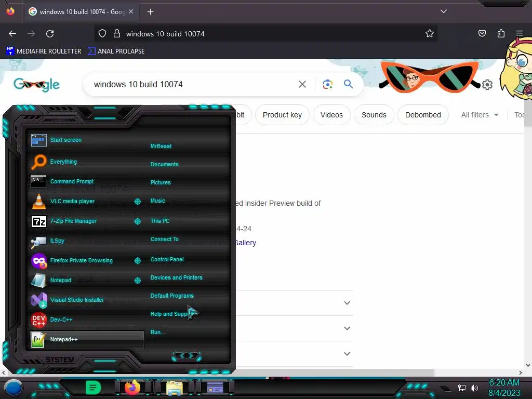Select the windows 10 build 10074 tab
Viewport: 532px width, 399px height.
point(81,12)
